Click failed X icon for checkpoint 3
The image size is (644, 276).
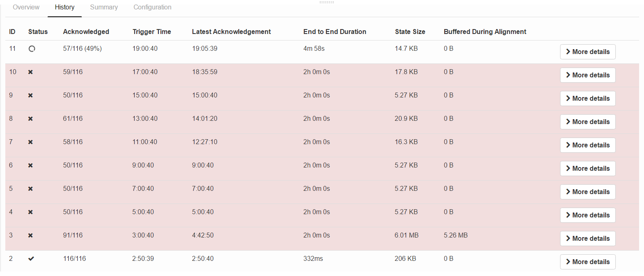tap(30, 235)
